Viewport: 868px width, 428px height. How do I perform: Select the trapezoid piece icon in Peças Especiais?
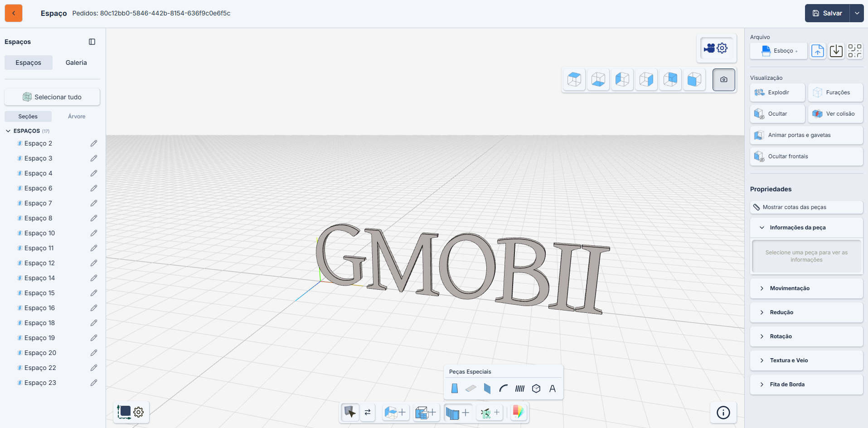pyautogui.click(x=455, y=389)
